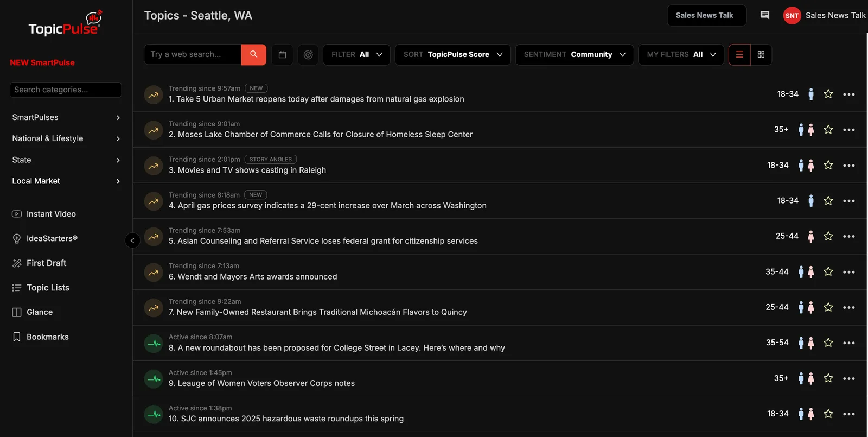Click the Sales News Talk button
Viewport: 868px width, 437px height.
(706, 15)
